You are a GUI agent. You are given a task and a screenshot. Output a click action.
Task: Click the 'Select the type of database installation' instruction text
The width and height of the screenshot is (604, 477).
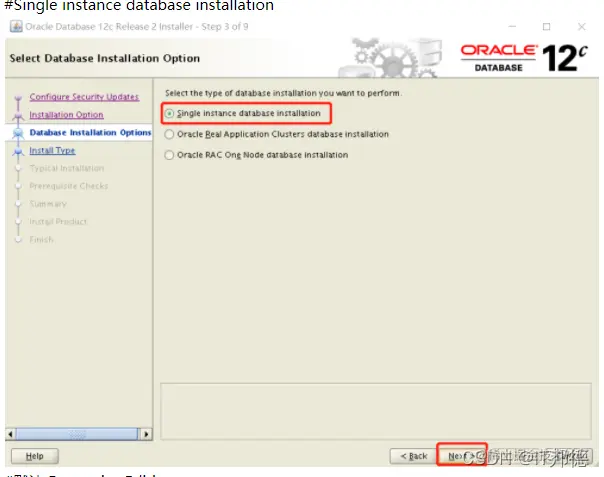283,93
